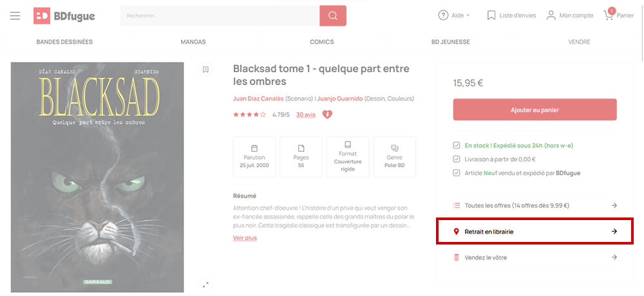644x296 pixels.
Task: Click the Mon compte user icon
Action: point(551,15)
